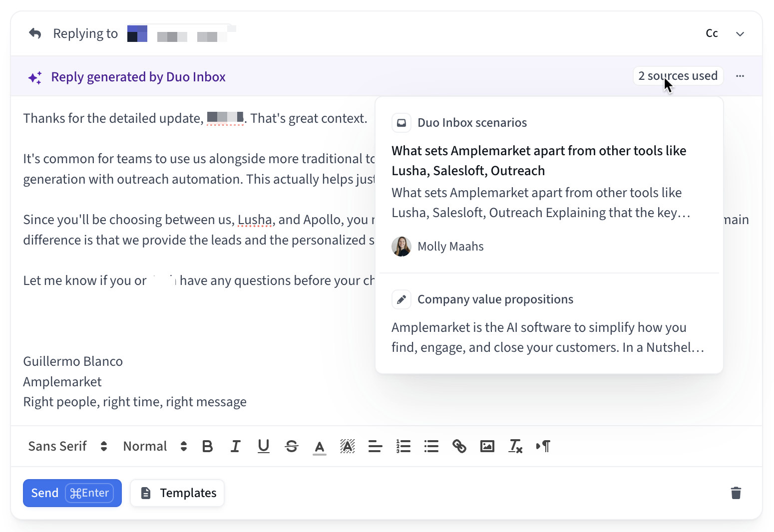Screen dimensions: 774x532
Task: Click the Amplemarket signature company line
Action: [x=62, y=382]
